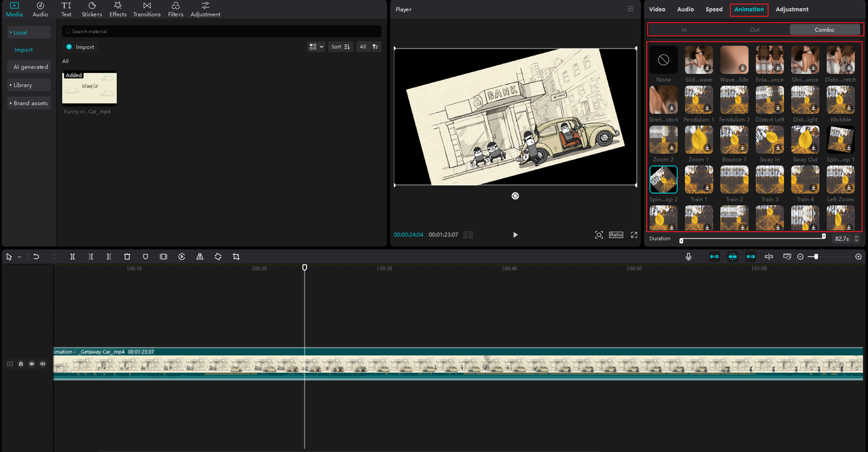Select the In animation tab
The width and height of the screenshot is (868, 452).
[x=684, y=30]
